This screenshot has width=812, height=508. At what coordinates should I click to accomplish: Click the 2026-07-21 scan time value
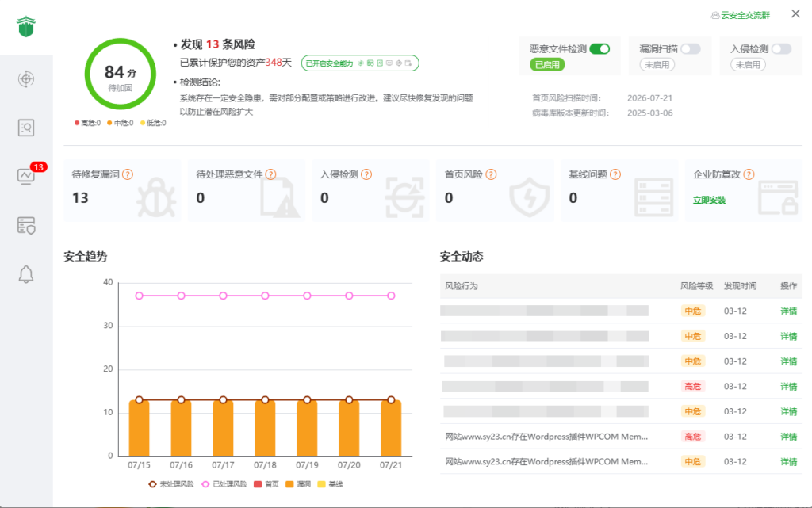649,98
